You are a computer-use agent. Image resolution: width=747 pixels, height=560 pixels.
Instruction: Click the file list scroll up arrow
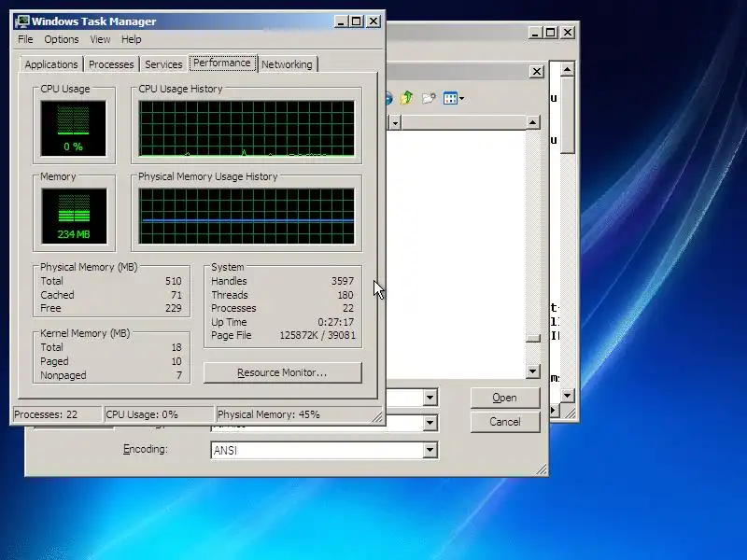click(532, 123)
